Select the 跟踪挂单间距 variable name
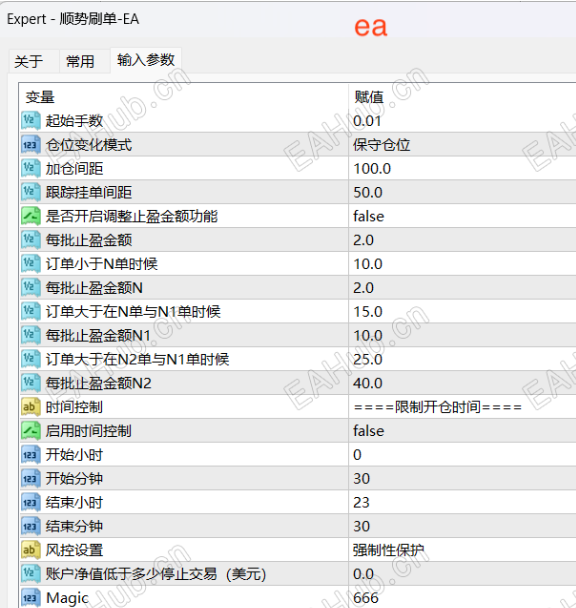Image resolution: width=576 pixels, height=608 pixels. (x=89, y=193)
